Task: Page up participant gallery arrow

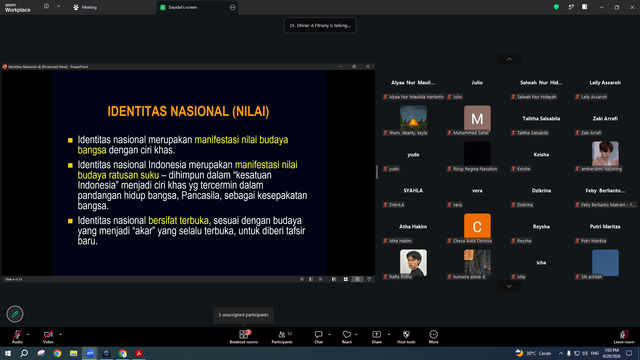Action: click(x=509, y=59)
